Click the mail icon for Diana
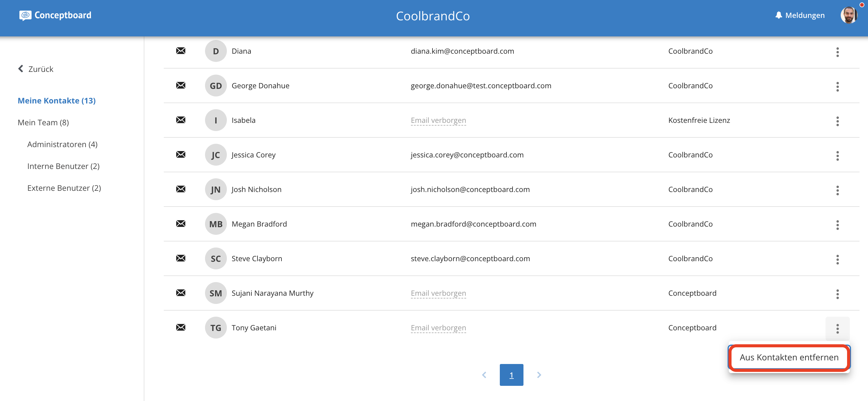Viewport: 868px width, 401px height. [x=181, y=51]
